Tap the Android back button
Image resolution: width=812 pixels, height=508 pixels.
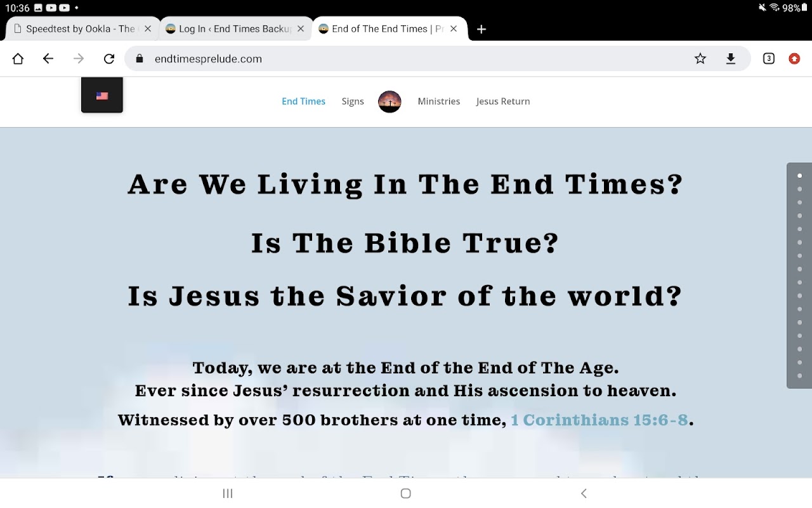pyautogui.click(x=584, y=493)
